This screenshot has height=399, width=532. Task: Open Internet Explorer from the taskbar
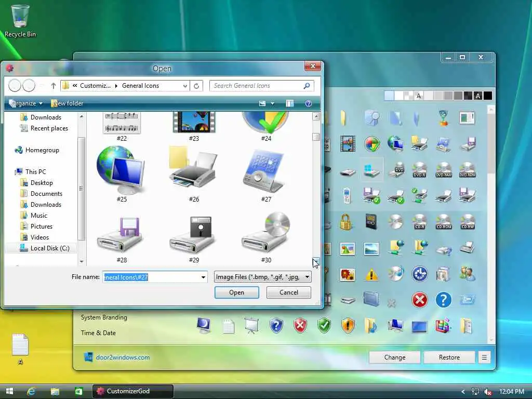(x=31, y=391)
